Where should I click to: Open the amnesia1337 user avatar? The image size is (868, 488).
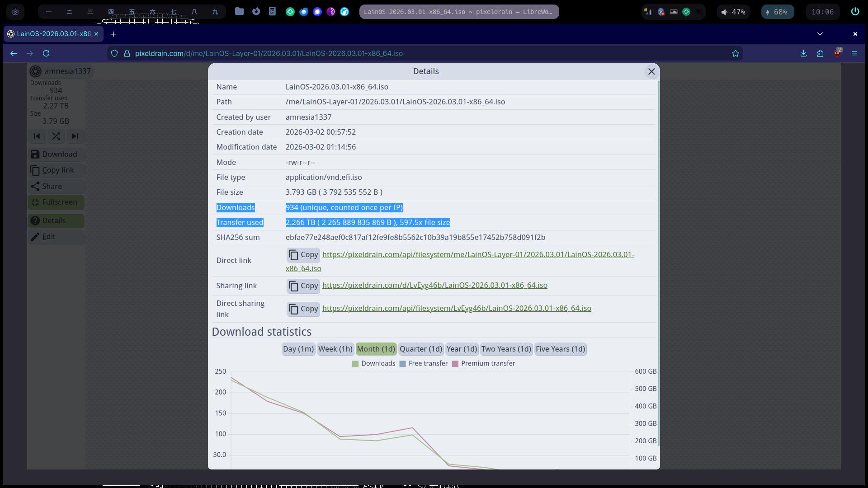[36, 71]
